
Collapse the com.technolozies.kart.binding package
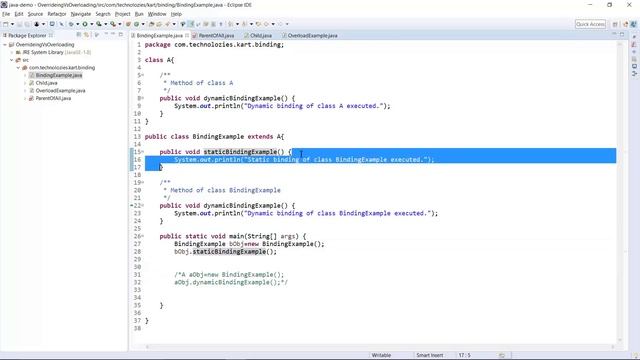pyautogui.click(x=18, y=68)
